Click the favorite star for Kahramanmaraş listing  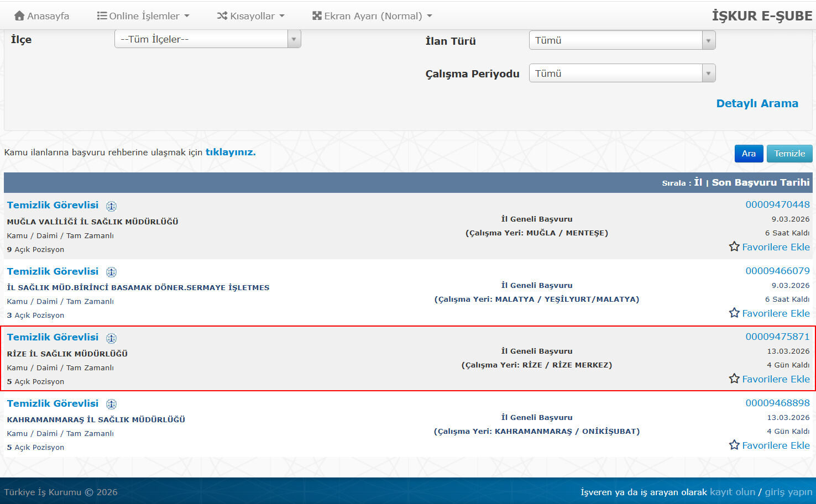coord(734,445)
